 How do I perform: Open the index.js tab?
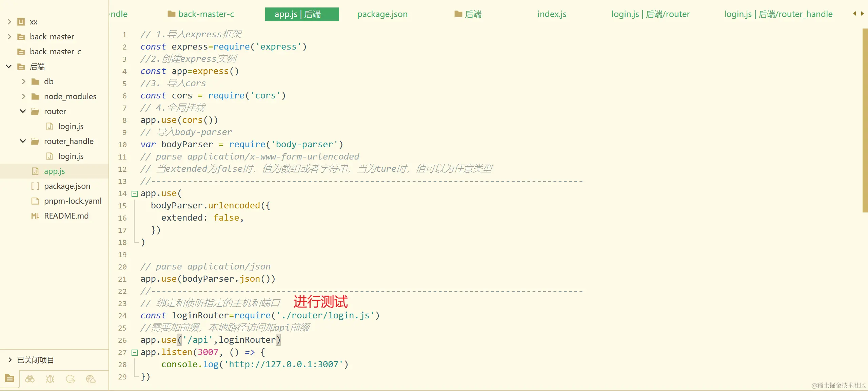[x=552, y=14]
